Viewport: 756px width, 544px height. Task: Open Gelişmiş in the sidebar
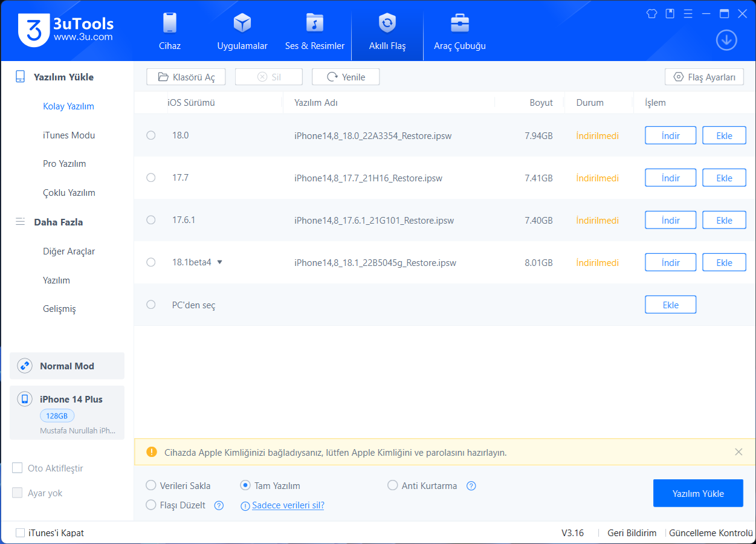point(59,309)
